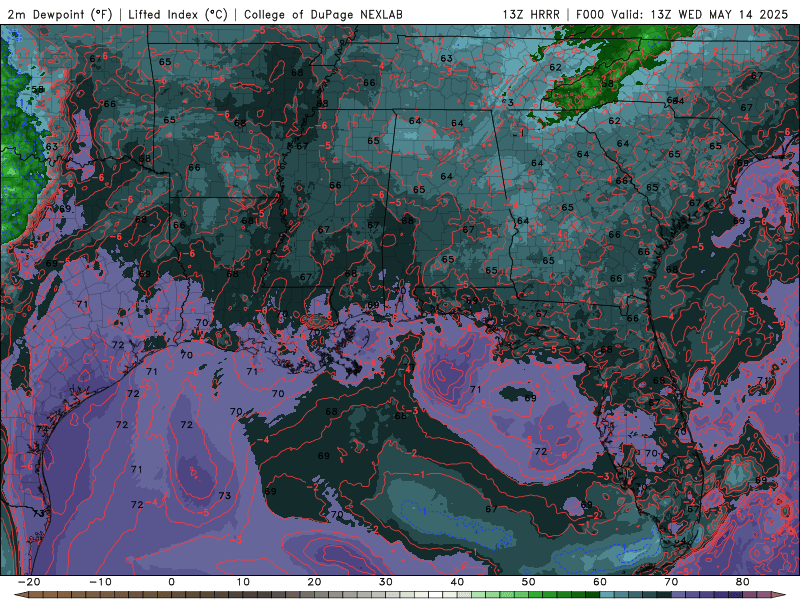The image size is (800, 600).
Task: Click the -10 label on the color scale
Action: tap(100, 582)
